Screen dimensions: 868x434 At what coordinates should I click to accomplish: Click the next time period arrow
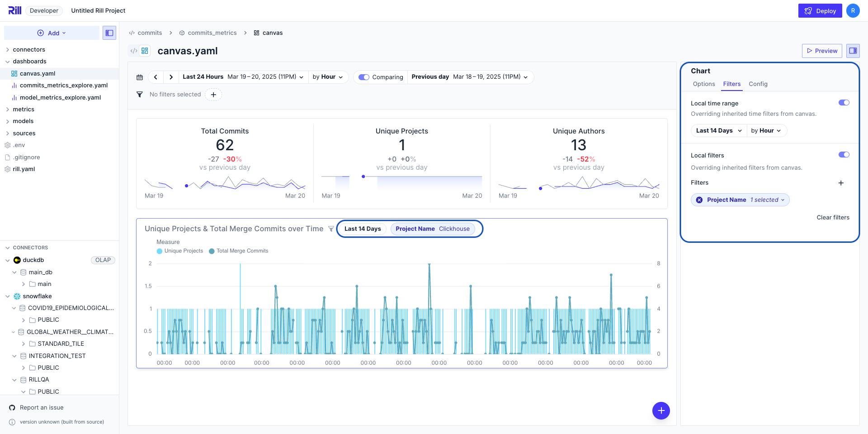[x=171, y=77]
